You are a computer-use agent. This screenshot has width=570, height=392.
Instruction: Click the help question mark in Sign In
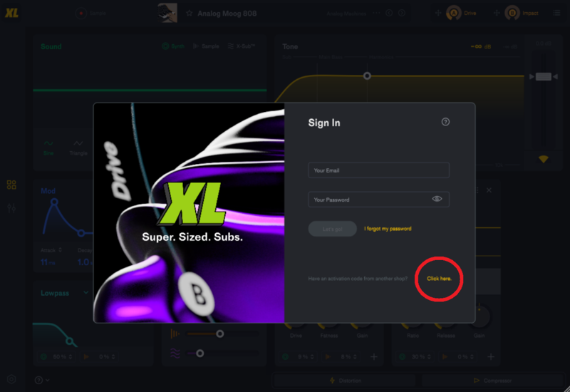(x=445, y=122)
